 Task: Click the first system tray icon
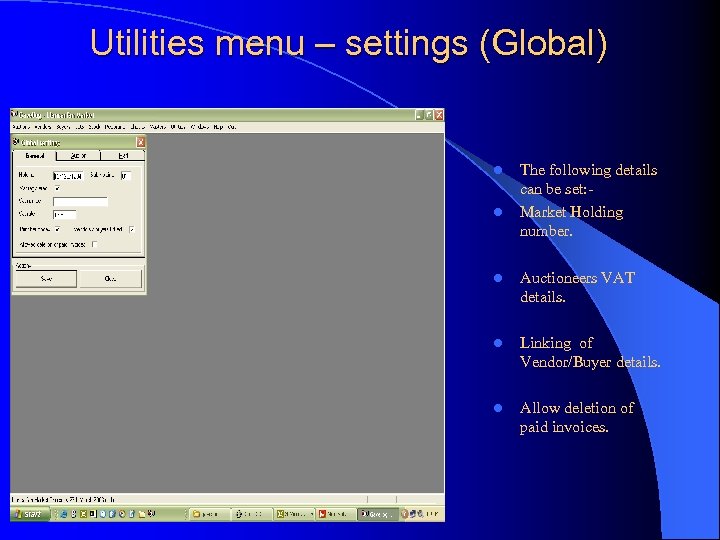pyautogui.click(x=405, y=514)
